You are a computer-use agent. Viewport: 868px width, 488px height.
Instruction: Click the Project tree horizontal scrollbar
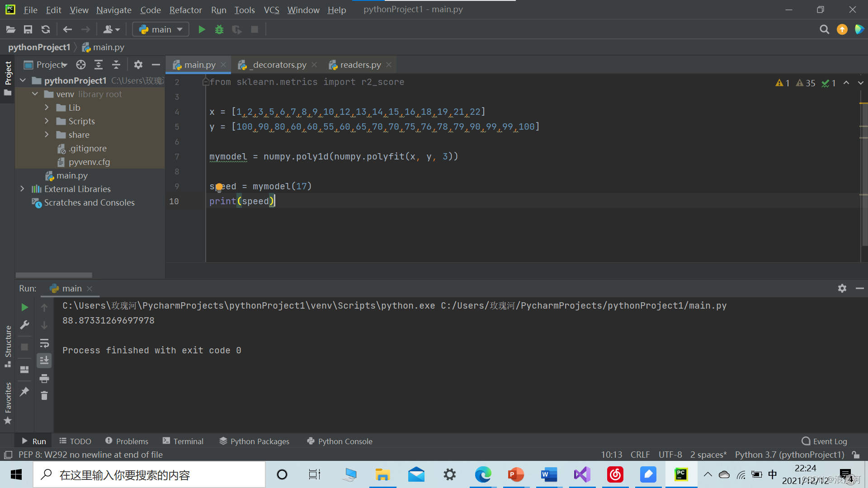click(x=54, y=275)
